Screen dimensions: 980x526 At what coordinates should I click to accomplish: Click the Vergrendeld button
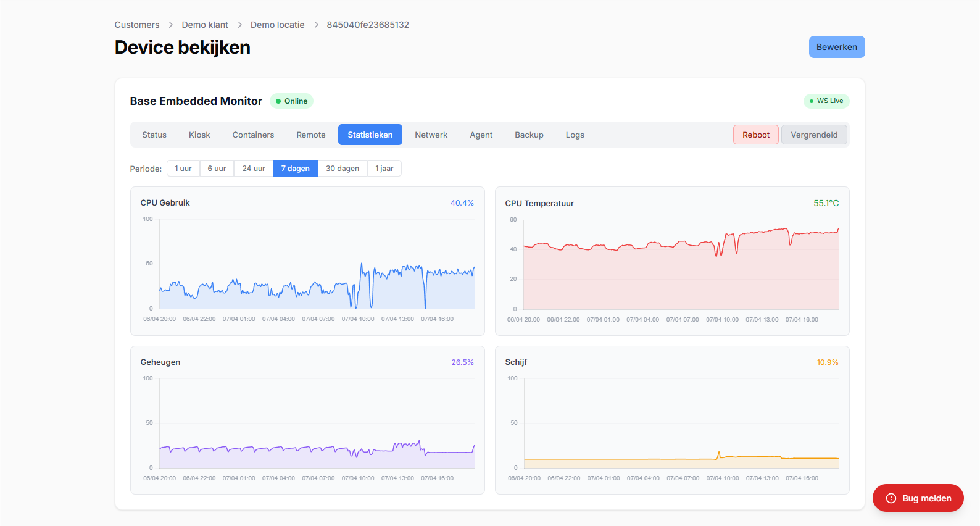coord(814,135)
